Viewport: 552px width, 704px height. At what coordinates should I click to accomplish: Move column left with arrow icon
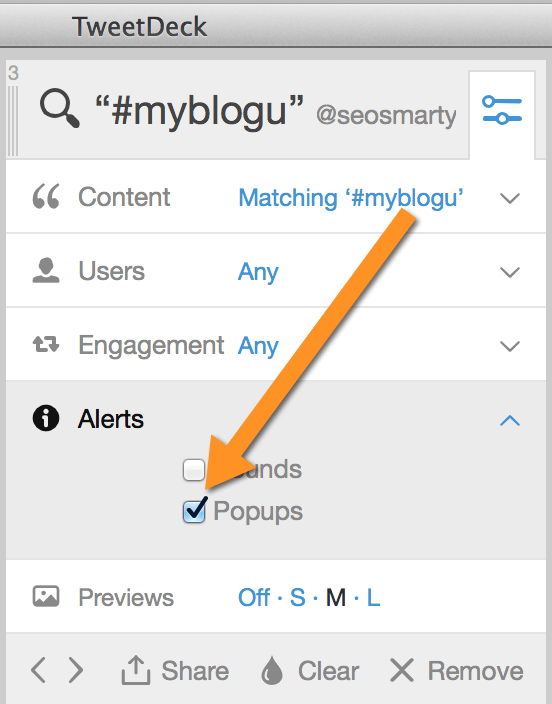point(38,670)
